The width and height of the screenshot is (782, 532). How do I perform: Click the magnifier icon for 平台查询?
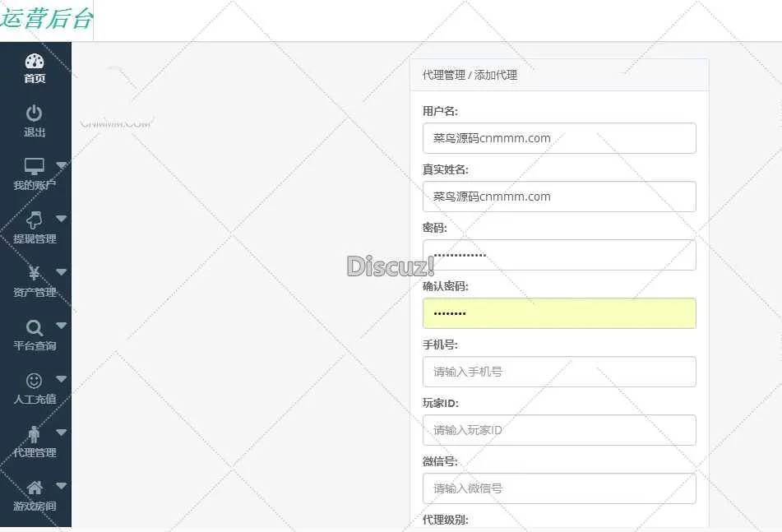coord(35,327)
